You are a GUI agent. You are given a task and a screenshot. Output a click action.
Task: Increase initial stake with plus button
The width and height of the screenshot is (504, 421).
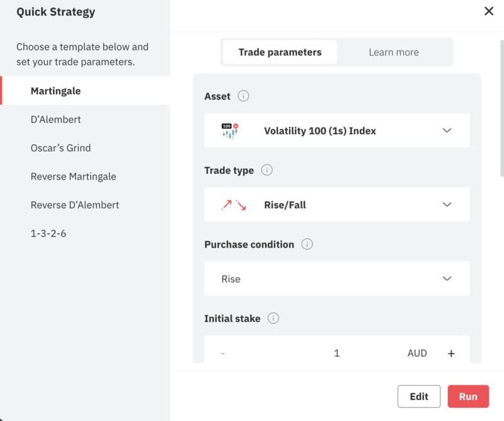click(451, 354)
